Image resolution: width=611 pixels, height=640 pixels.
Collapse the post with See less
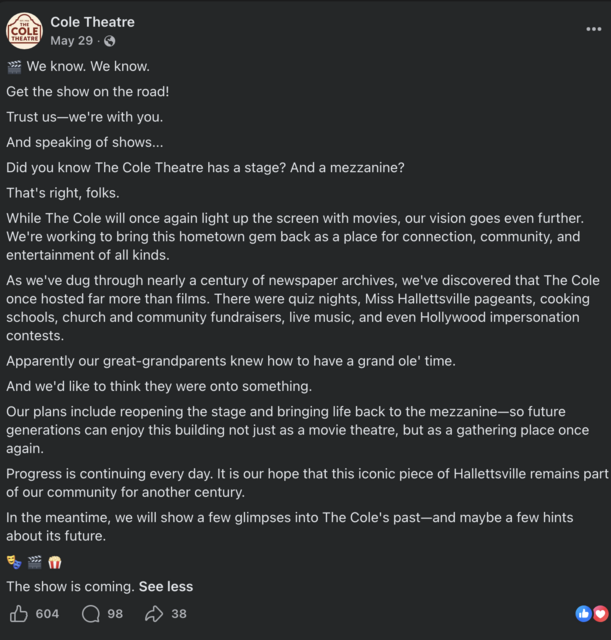pyautogui.click(x=166, y=587)
